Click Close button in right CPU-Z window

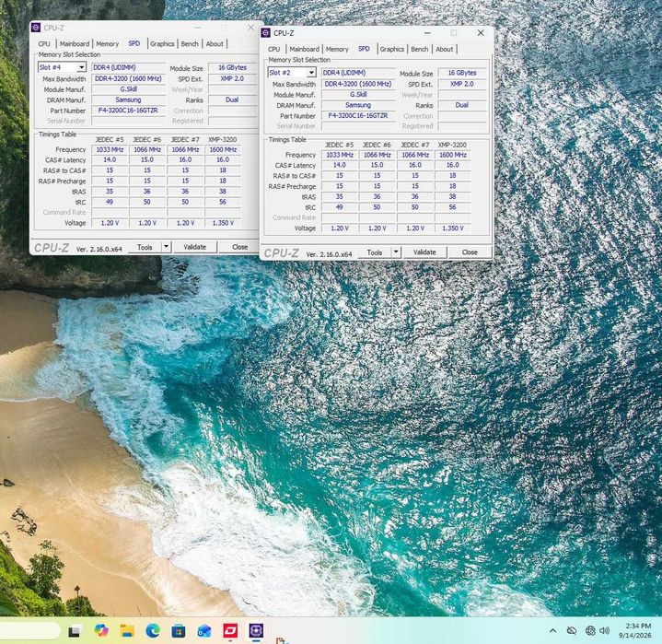[470, 252]
